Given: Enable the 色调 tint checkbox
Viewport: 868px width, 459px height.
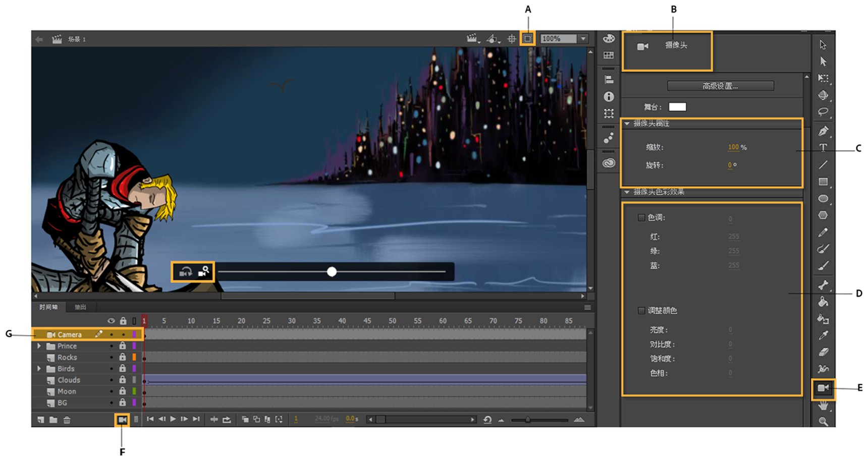Looking at the screenshot, I should tap(641, 217).
